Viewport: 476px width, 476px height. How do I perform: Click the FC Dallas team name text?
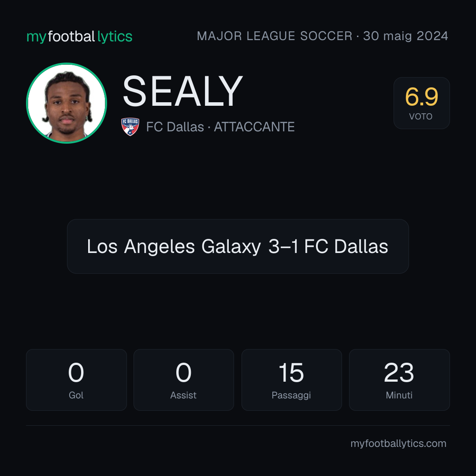tap(175, 127)
